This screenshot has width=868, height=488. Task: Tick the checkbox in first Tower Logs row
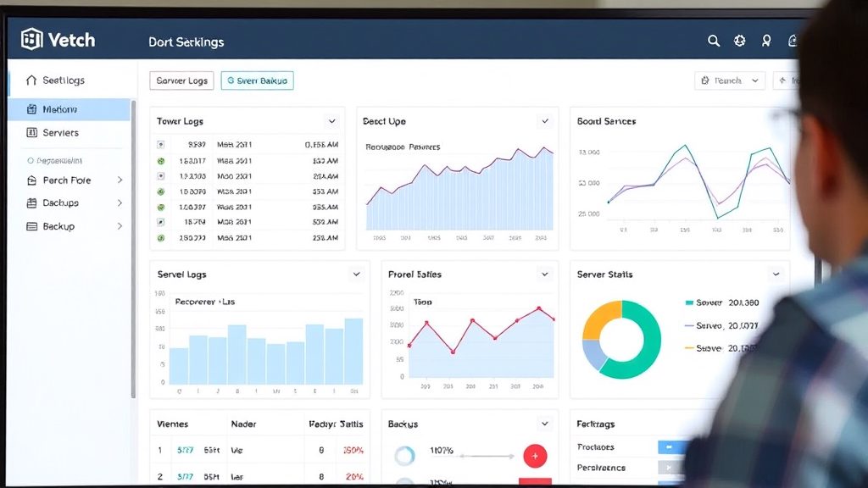tap(160, 145)
